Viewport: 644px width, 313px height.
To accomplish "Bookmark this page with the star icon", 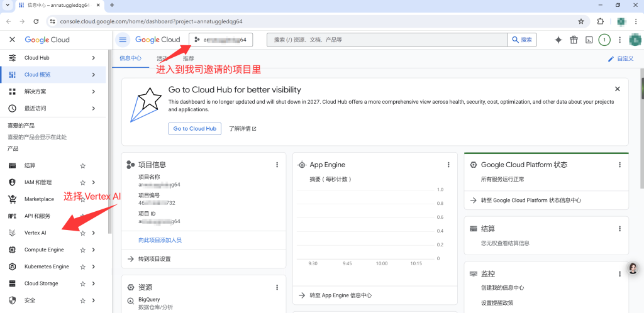I will 580,21.
